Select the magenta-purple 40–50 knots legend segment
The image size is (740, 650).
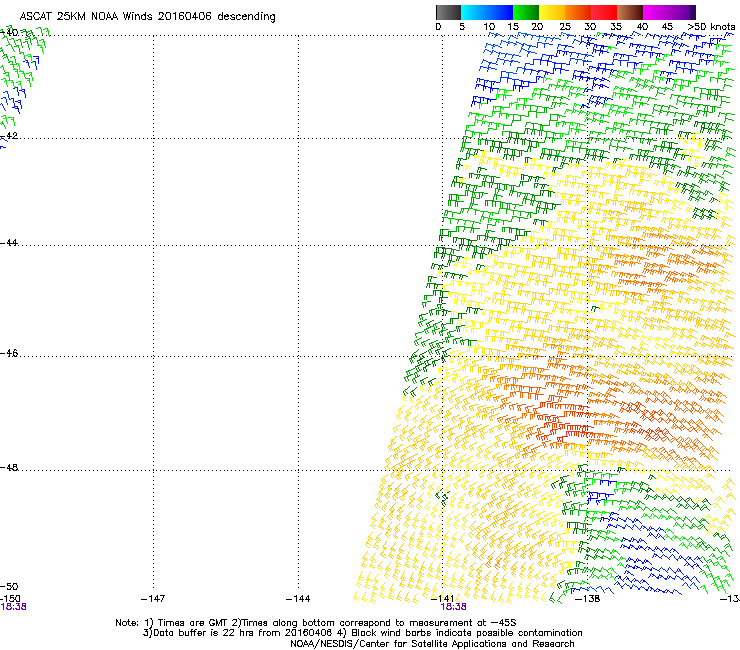click(x=669, y=12)
